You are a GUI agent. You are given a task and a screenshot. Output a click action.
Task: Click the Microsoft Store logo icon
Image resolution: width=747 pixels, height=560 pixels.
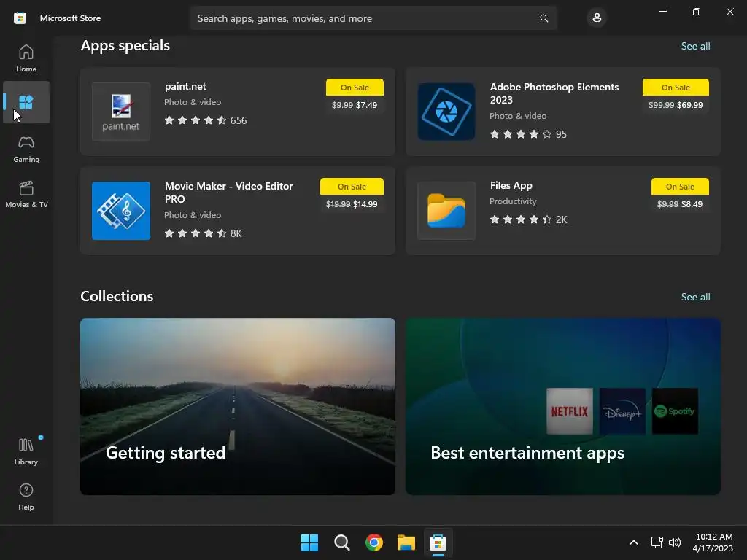tap(20, 18)
